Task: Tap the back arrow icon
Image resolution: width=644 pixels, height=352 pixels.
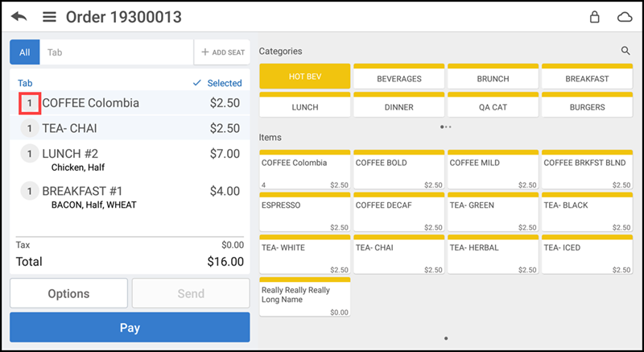Action: pyautogui.click(x=19, y=17)
